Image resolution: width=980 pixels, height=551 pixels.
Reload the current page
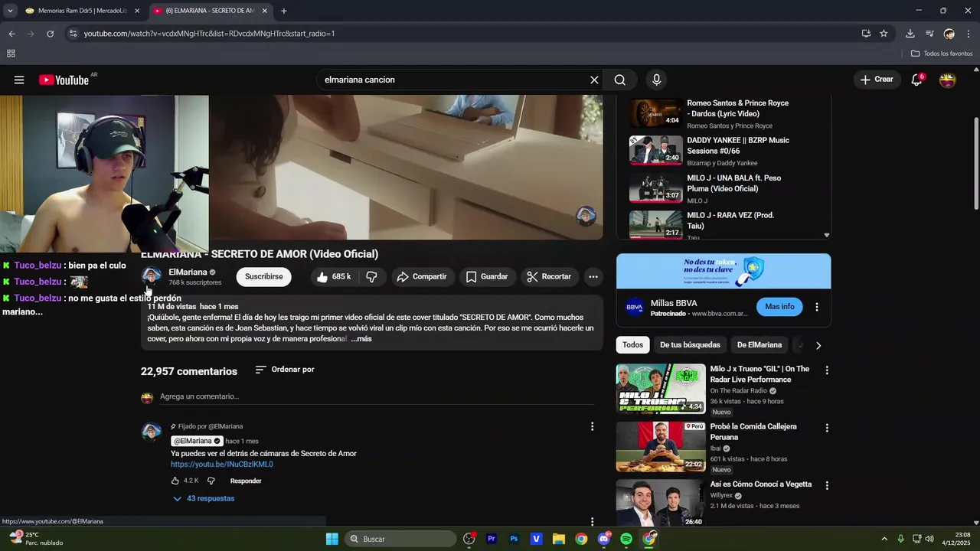tap(51, 34)
